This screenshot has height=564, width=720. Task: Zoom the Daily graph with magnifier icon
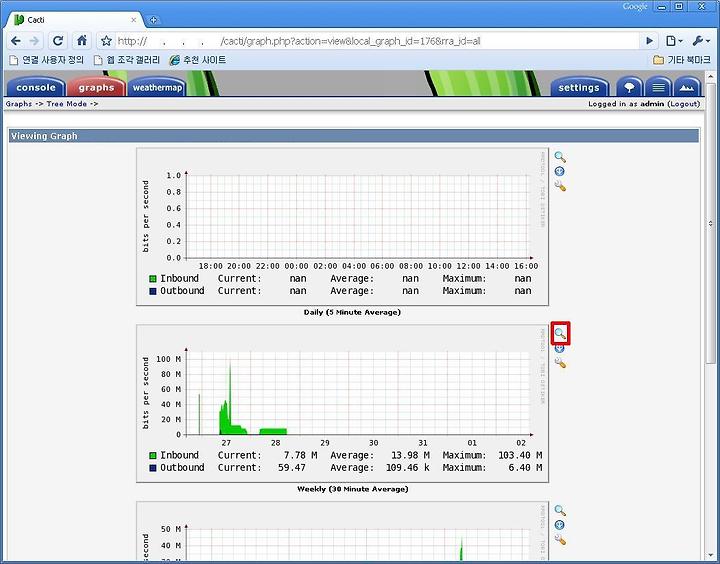560,157
